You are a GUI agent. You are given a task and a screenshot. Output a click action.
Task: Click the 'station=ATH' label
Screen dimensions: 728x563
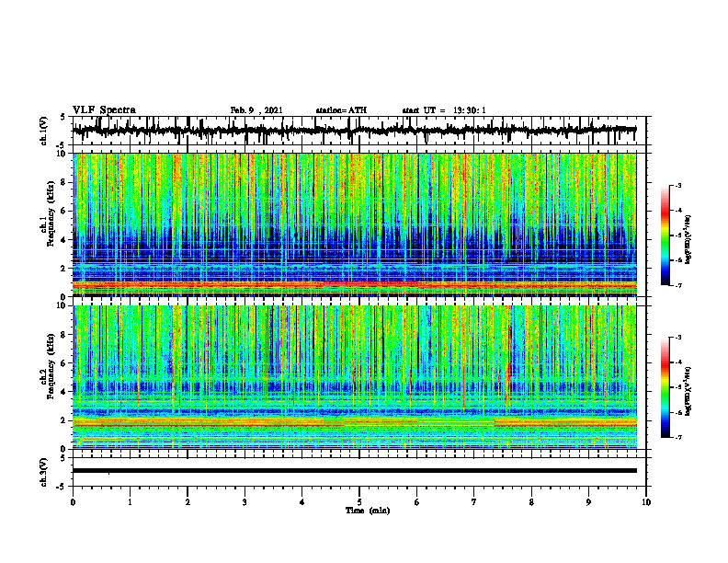[x=341, y=110]
